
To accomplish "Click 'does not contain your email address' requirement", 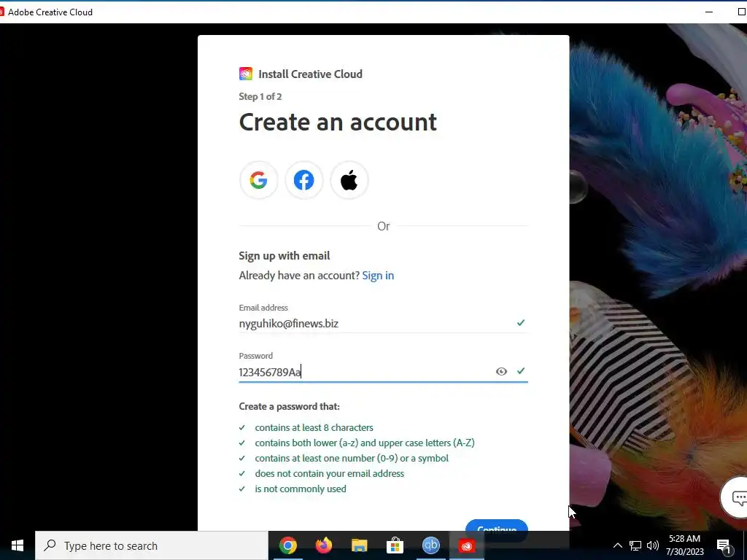I will click(x=329, y=474).
